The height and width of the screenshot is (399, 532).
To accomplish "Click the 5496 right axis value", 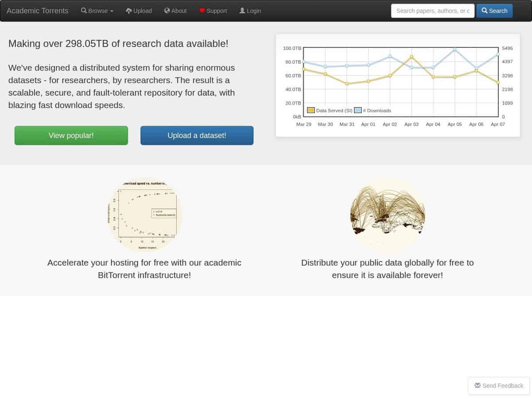I will [507, 48].
